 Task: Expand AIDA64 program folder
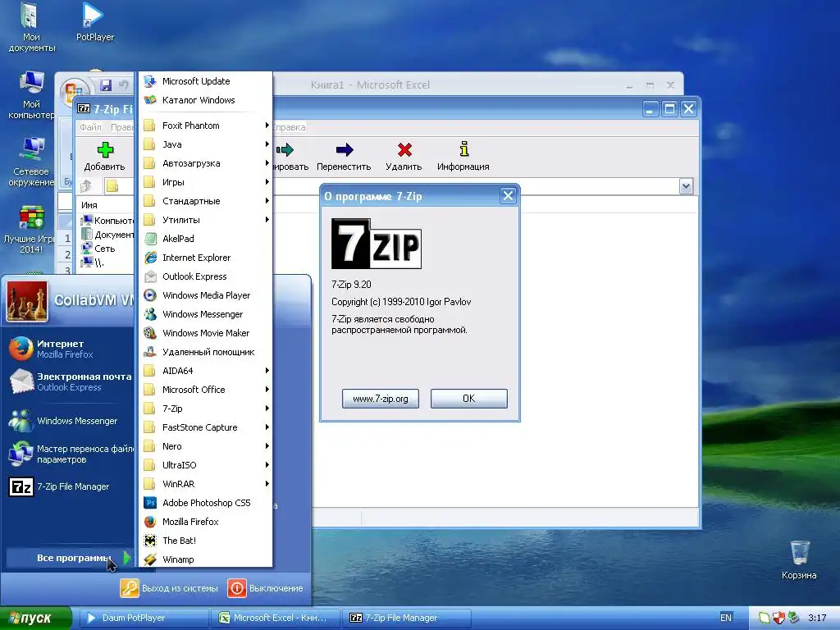[x=206, y=371]
